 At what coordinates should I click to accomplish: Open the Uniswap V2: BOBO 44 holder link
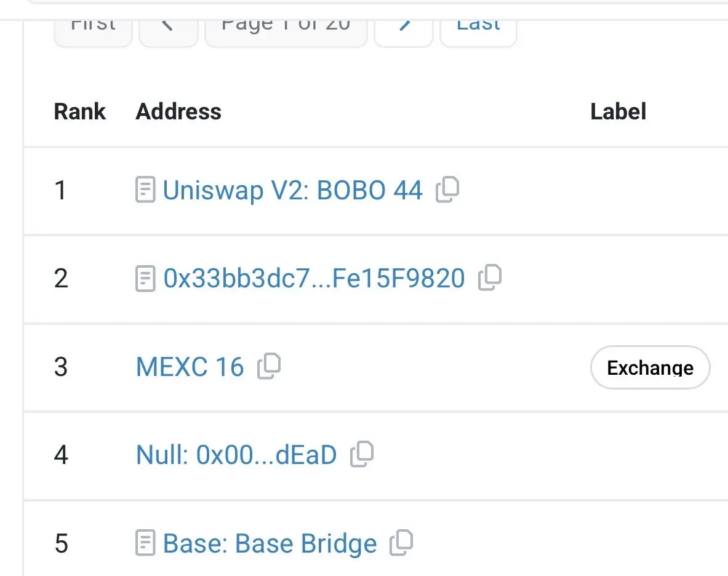pyautogui.click(x=292, y=191)
